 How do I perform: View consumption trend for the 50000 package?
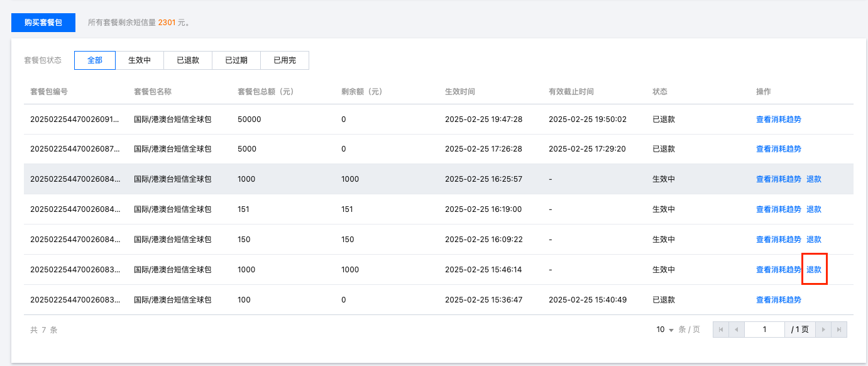779,119
